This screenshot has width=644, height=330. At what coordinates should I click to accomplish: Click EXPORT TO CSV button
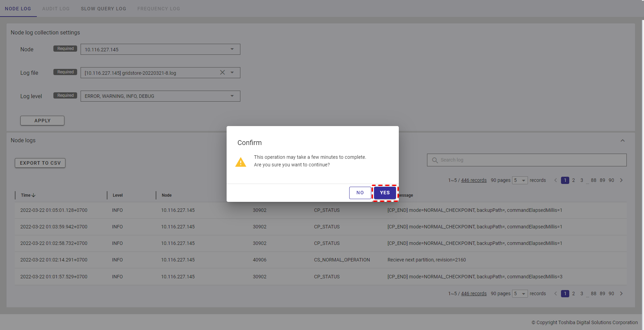pyautogui.click(x=40, y=163)
